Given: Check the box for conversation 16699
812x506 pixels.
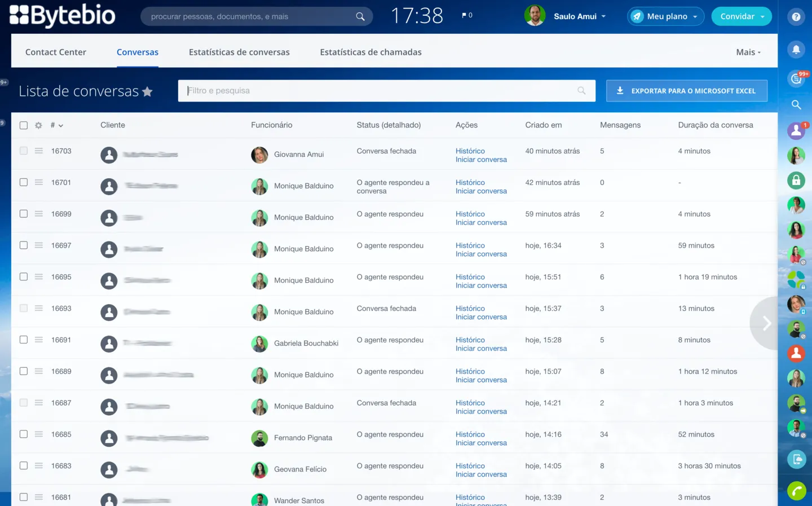Looking at the screenshot, I should (x=24, y=214).
